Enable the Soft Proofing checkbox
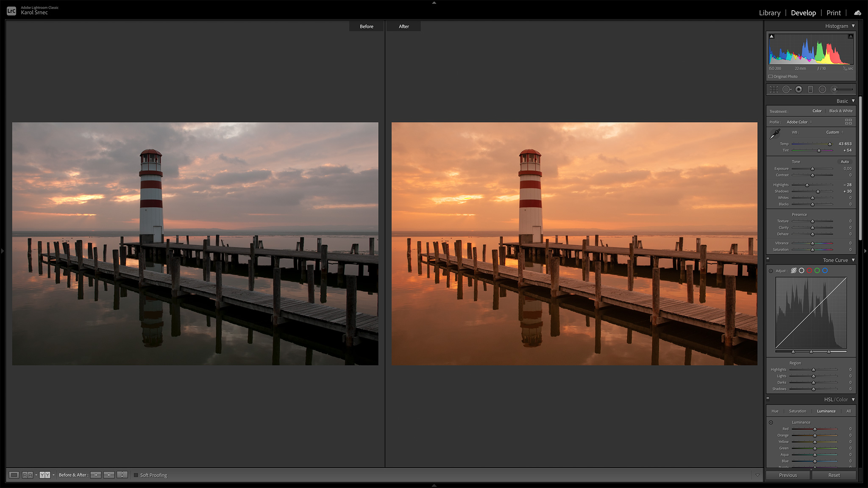The height and width of the screenshot is (488, 868). [136, 475]
